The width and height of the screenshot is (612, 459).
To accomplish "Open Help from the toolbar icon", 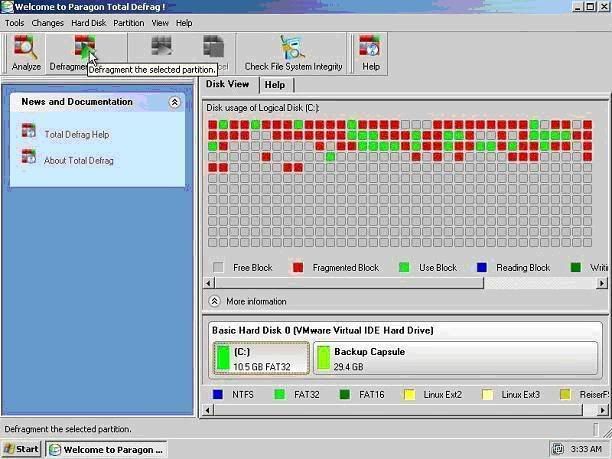I will 369,46.
